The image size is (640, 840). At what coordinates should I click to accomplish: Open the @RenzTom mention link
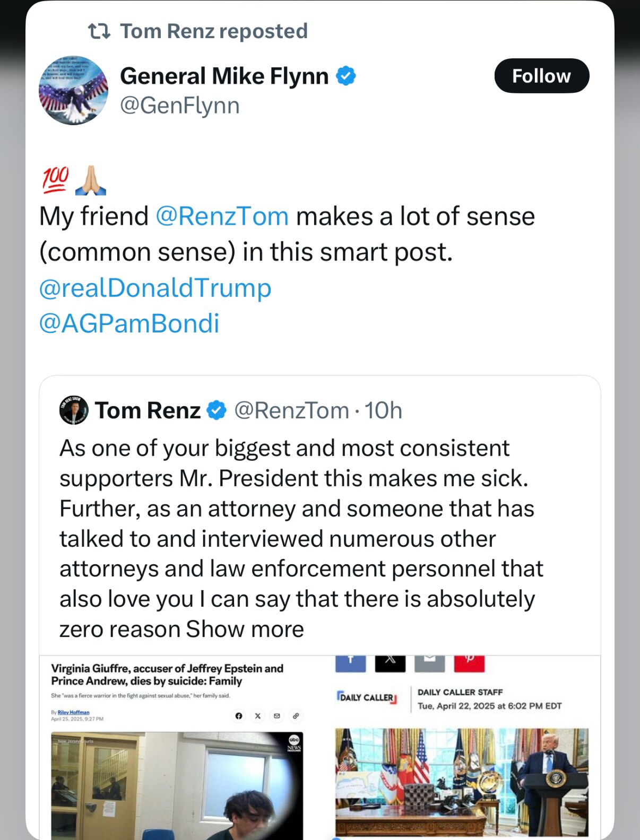click(x=222, y=216)
